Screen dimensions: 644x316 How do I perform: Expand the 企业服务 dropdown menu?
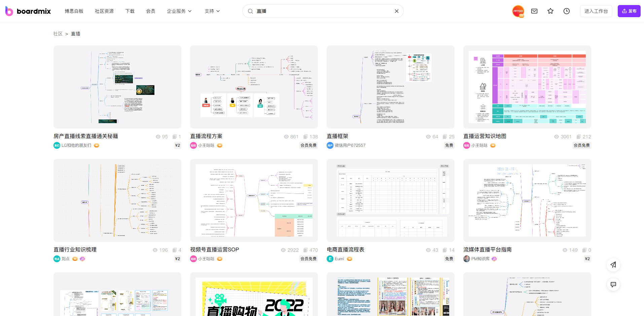point(179,11)
